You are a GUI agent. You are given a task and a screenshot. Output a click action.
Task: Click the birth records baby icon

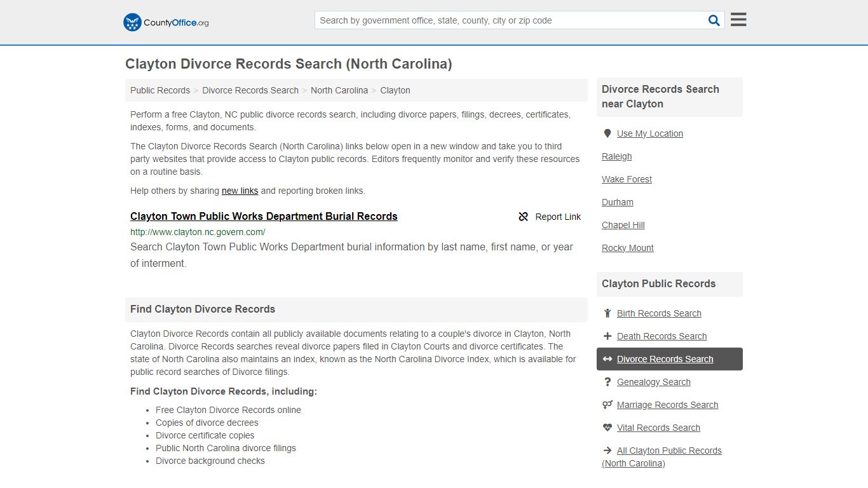(x=607, y=313)
